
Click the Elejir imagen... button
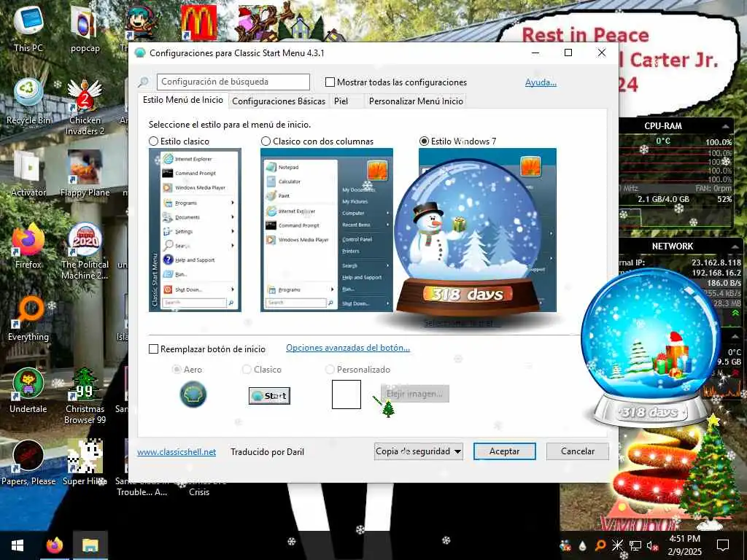[414, 394]
